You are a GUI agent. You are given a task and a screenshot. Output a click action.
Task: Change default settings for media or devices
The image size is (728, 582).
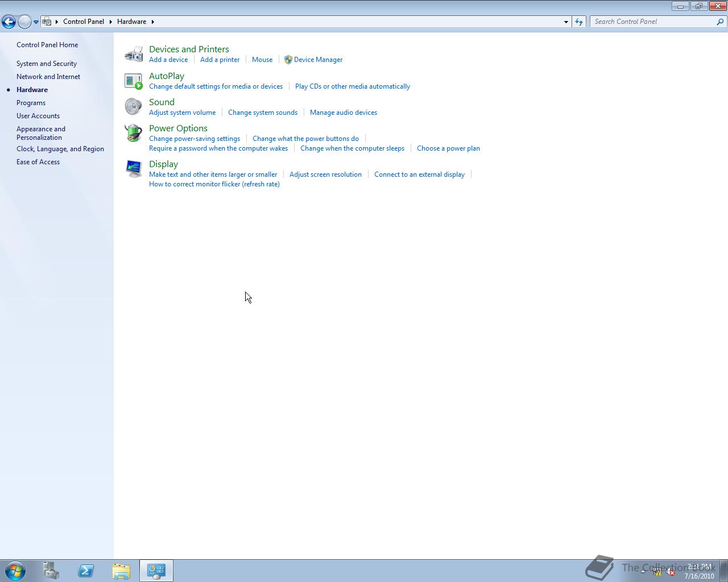click(216, 86)
